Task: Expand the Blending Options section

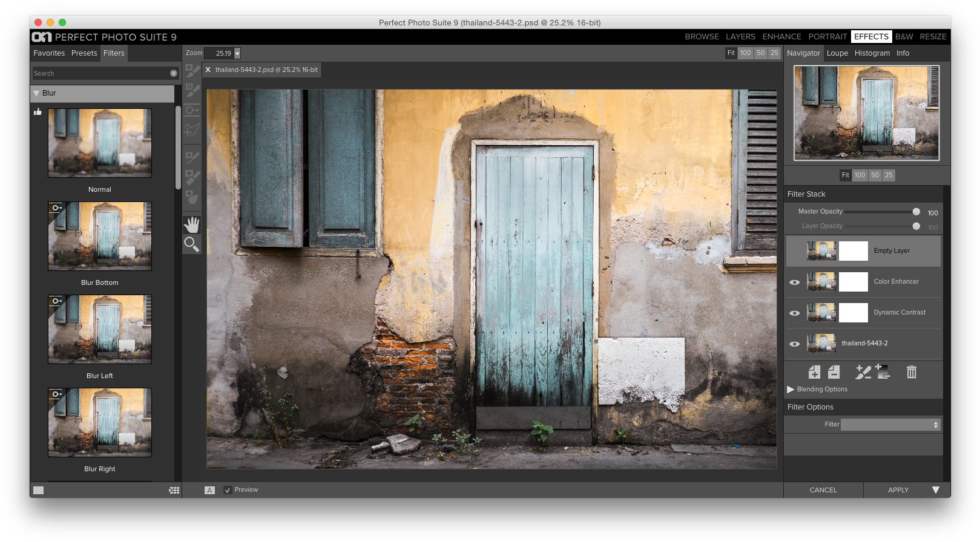Action: (791, 390)
